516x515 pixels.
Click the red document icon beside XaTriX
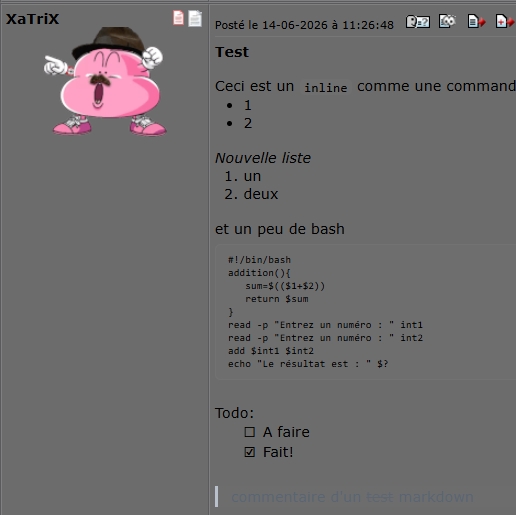click(178, 18)
